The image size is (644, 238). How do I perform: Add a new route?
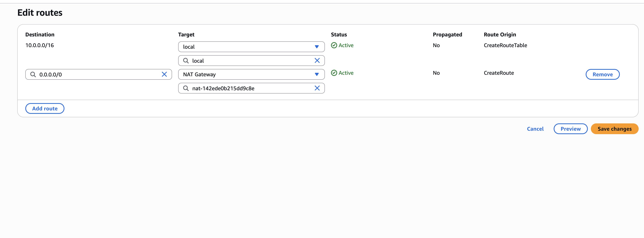[x=45, y=108]
